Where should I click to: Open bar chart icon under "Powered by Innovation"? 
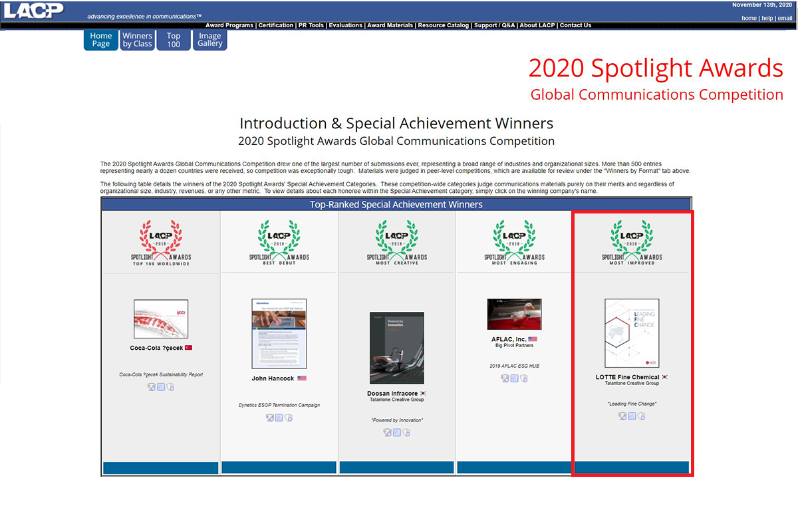pyautogui.click(x=396, y=432)
